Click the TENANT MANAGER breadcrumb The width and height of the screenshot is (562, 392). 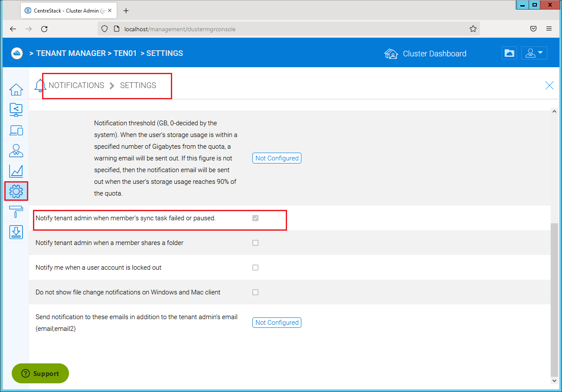71,53
